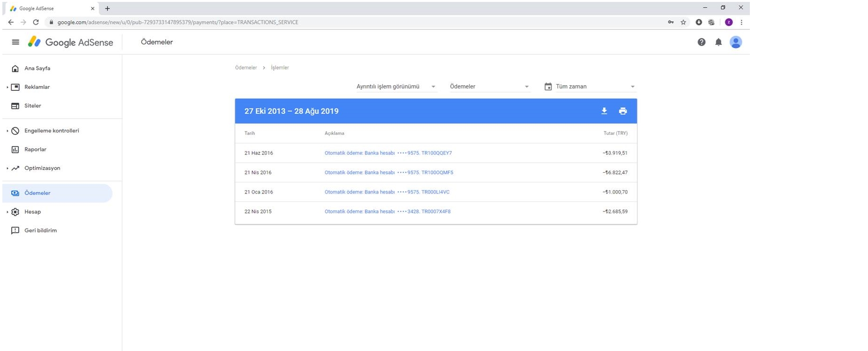Click the Optimizasyon trend icon

point(15,168)
